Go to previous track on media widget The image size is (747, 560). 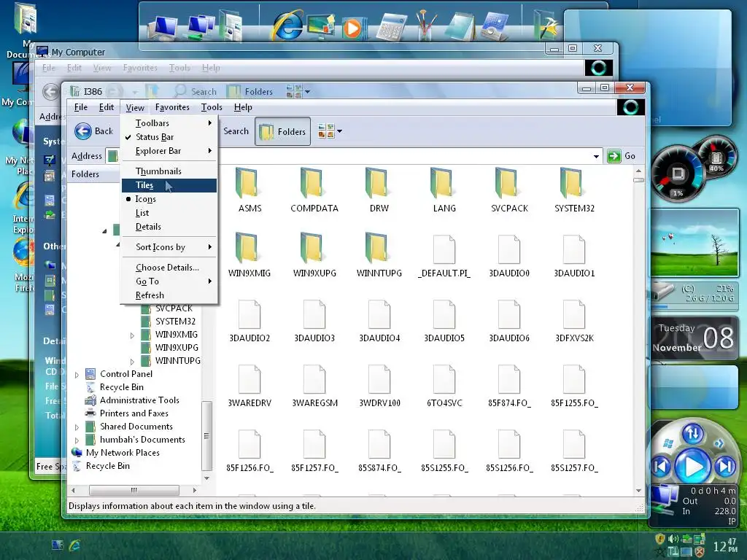(x=661, y=466)
